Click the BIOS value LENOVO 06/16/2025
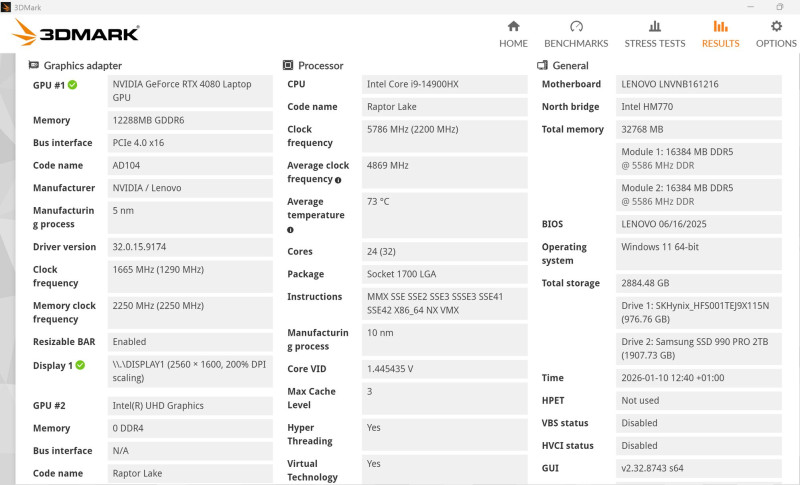 [x=698, y=224]
